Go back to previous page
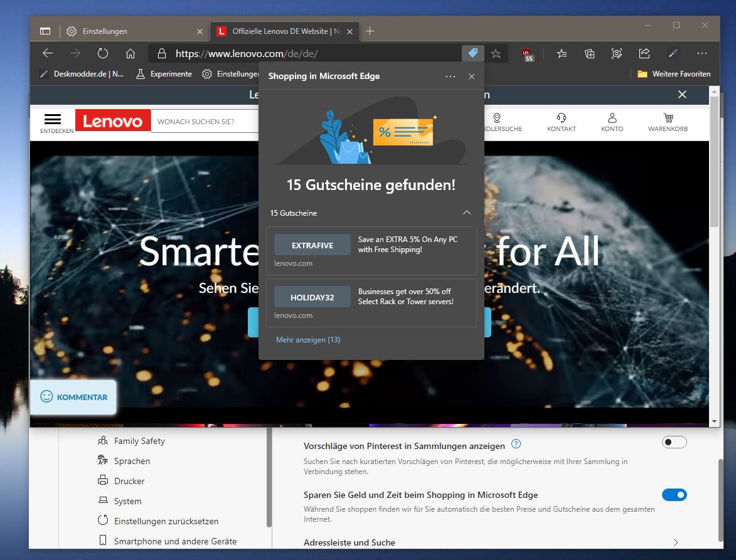This screenshot has width=736, height=560. pyautogui.click(x=48, y=53)
